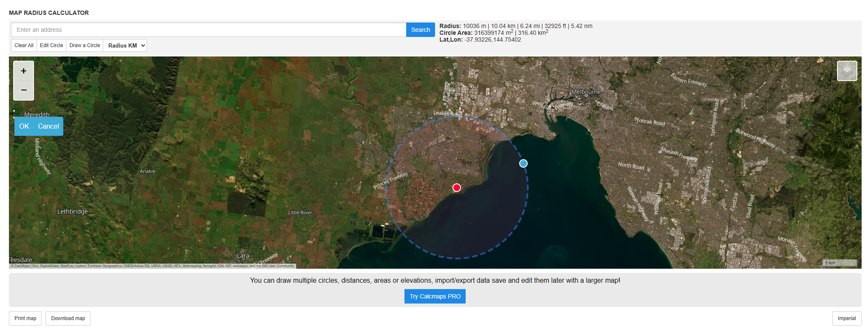Viewport: 868px width, 329px height.
Task: Click the Little River map label
Action: point(300,213)
